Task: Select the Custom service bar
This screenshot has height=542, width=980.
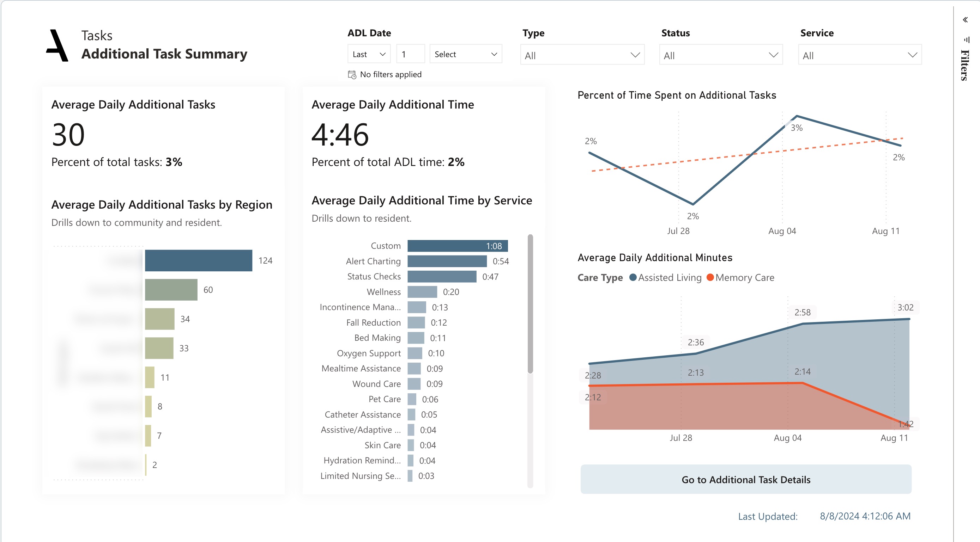Action: [x=457, y=246]
